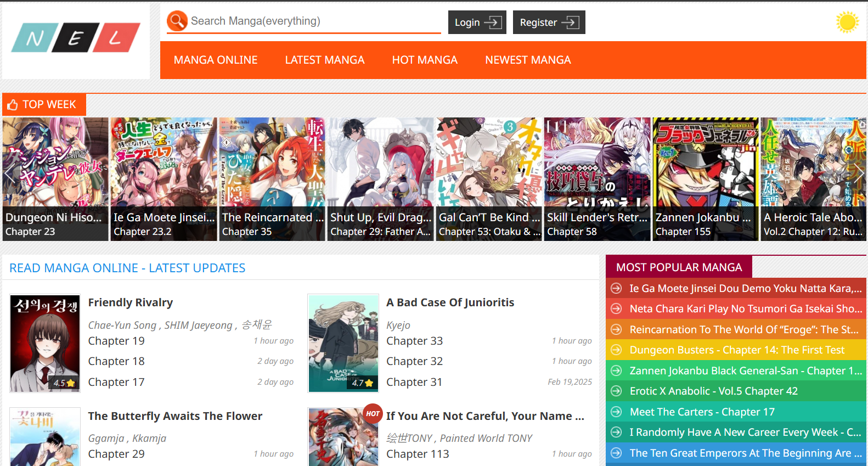Toggle the sun light/dark mode icon

847,22
